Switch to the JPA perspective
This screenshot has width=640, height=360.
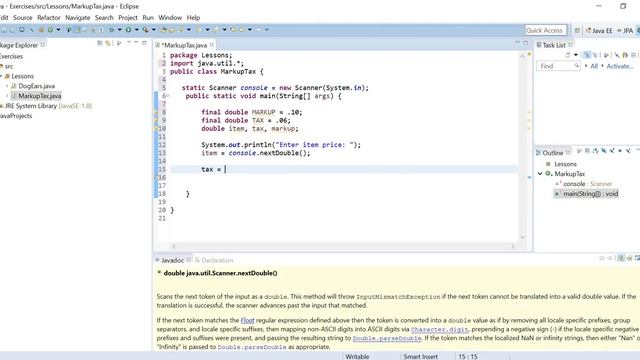625,31
